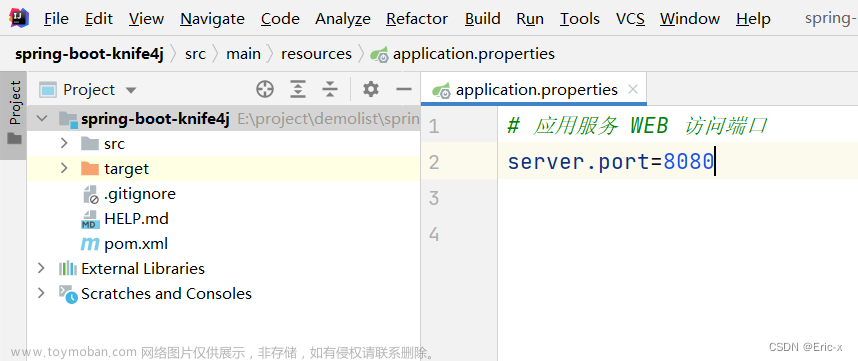Click editor line number 3
This screenshot has width=858, height=361.
click(x=433, y=198)
